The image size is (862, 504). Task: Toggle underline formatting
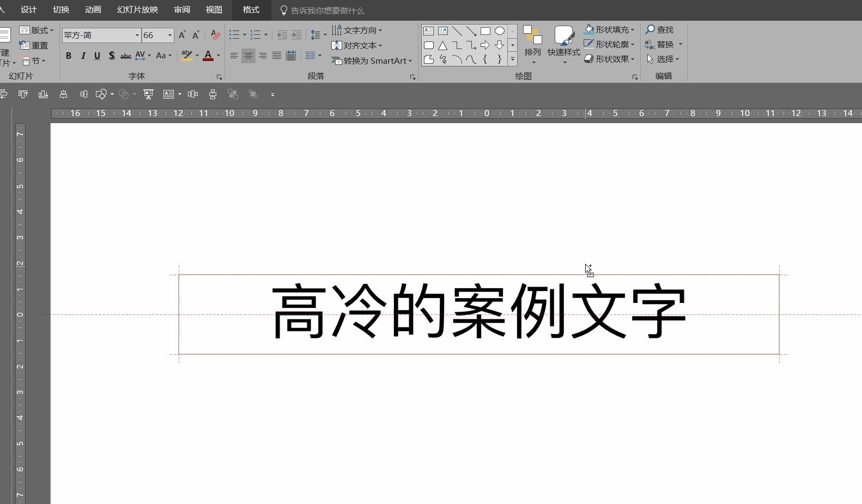(x=97, y=56)
